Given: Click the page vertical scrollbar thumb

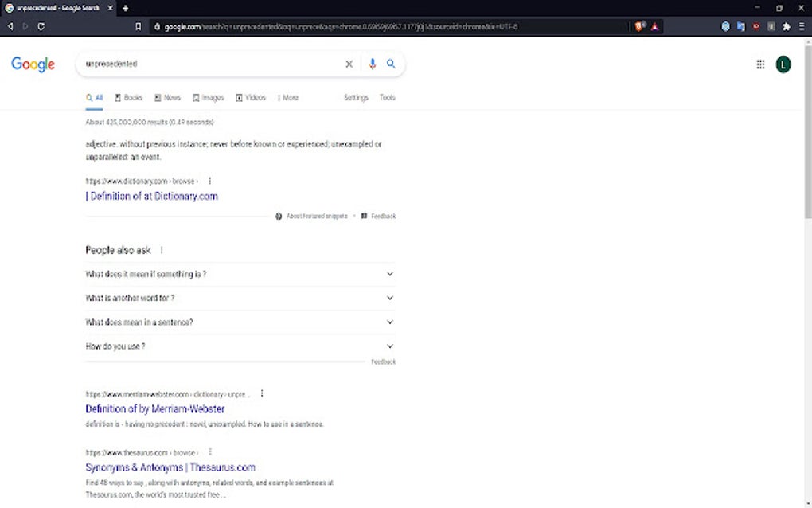Looking at the screenshot, I should coord(808,132).
